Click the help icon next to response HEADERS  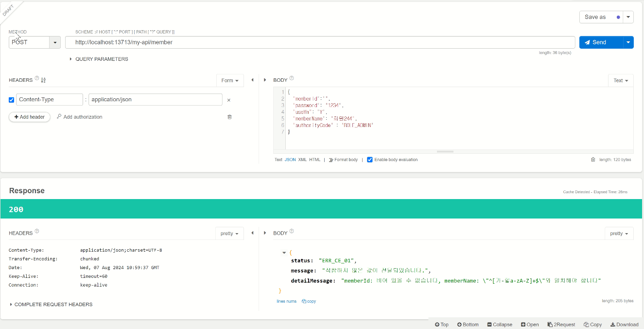click(37, 232)
